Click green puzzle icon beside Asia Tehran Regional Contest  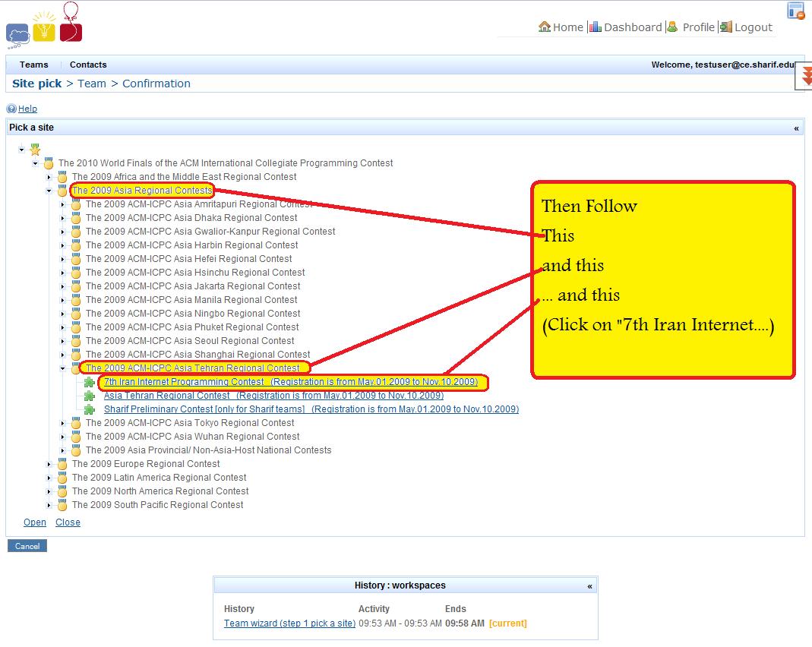[90, 396]
